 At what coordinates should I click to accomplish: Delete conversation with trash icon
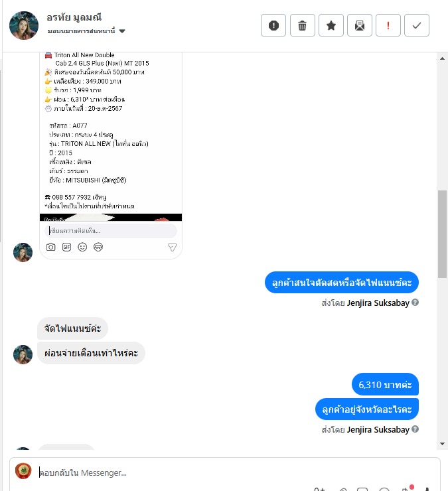303,25
